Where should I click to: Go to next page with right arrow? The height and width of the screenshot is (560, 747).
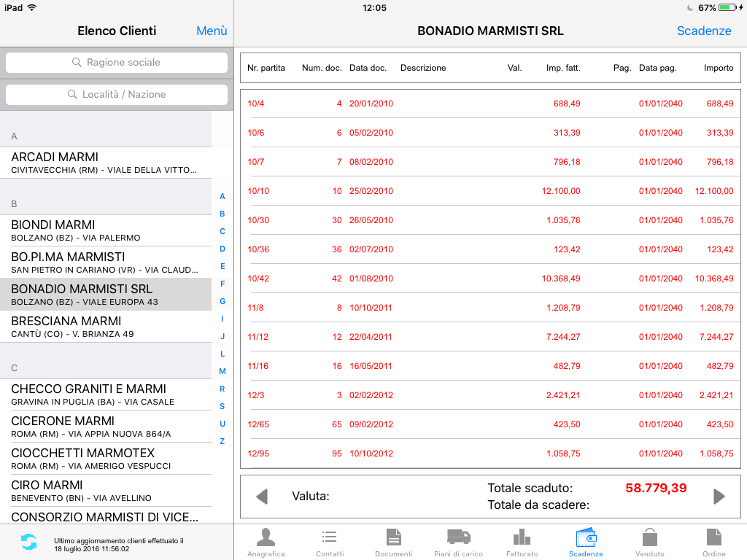(719, 496)
